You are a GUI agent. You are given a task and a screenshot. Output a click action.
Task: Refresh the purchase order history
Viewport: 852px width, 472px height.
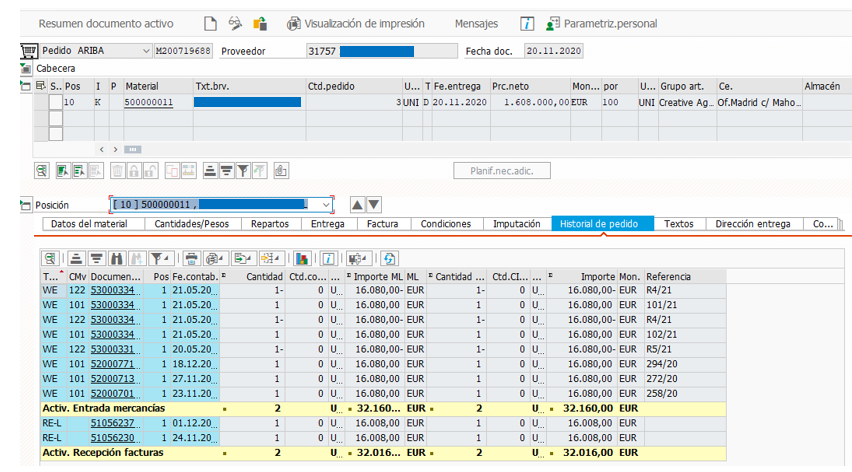[x=389, y=259]
